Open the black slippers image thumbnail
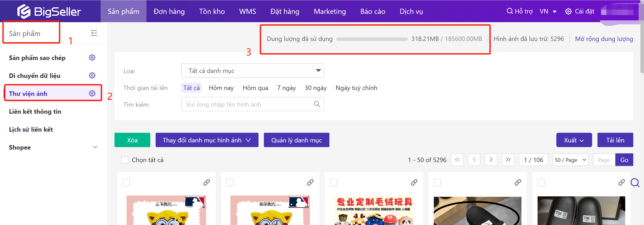 point(581,210)
